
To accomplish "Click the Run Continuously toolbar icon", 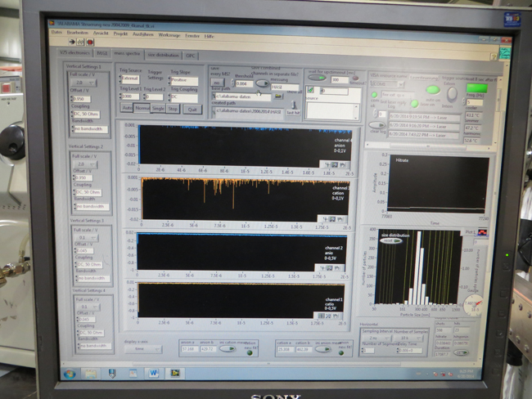I will (x=81, y=42).
